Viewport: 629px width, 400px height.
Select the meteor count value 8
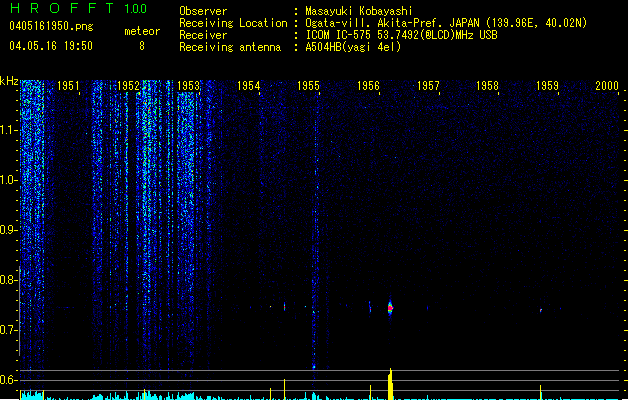142,46
